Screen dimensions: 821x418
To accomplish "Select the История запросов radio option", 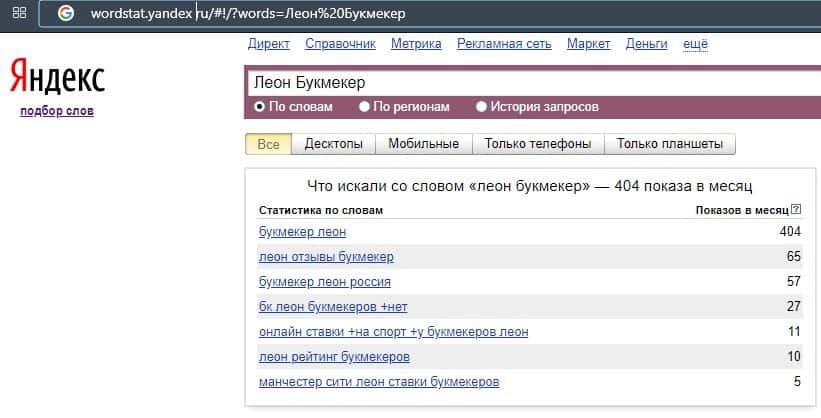I will 482,107.
